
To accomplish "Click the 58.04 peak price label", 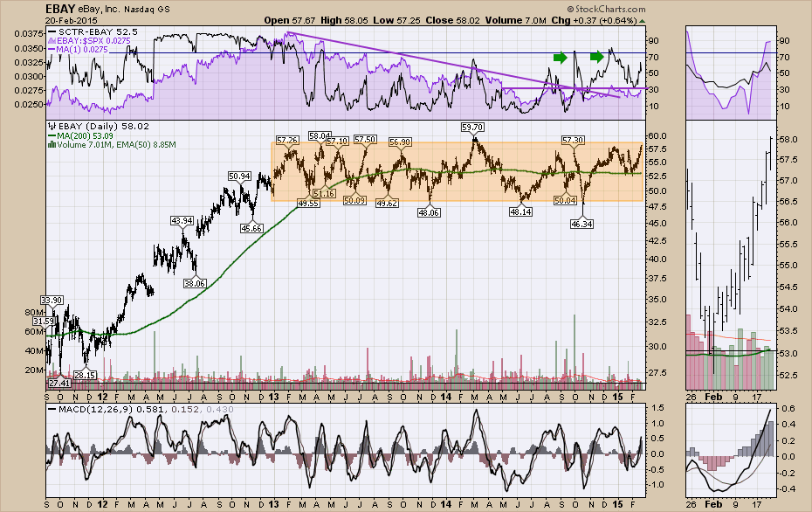I will point(320,135).
